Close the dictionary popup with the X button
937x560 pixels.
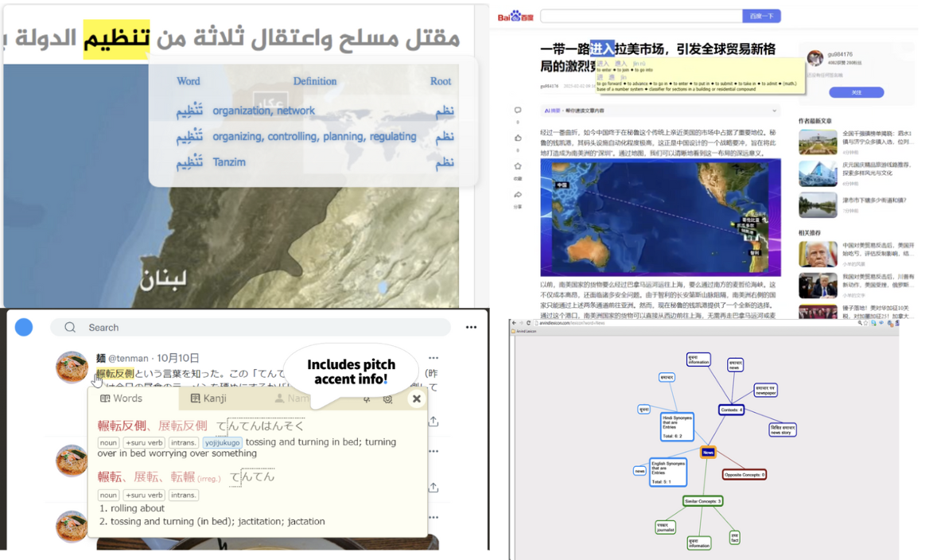[417, 399]
